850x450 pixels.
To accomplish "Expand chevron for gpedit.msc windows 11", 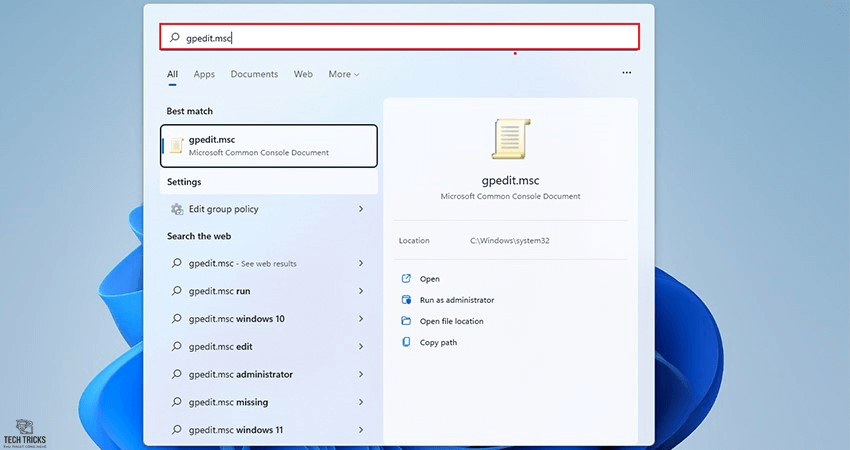I will coord(361,430).
